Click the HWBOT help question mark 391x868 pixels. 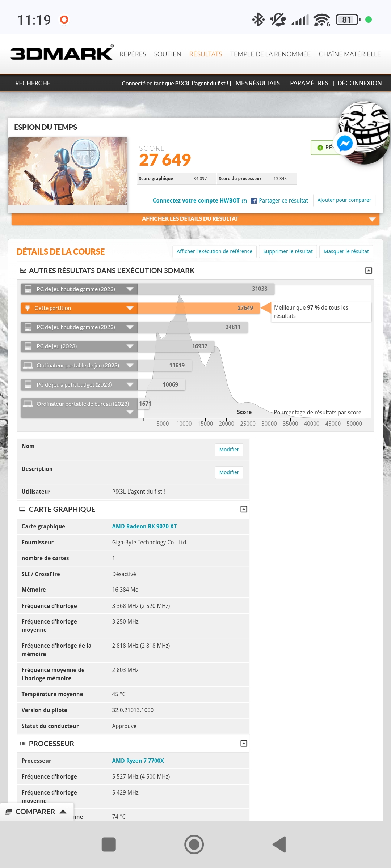[x=244, y=201]
